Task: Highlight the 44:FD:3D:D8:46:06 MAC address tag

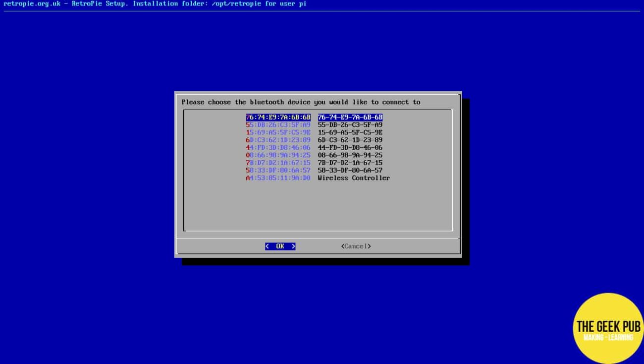Action: 278,148
